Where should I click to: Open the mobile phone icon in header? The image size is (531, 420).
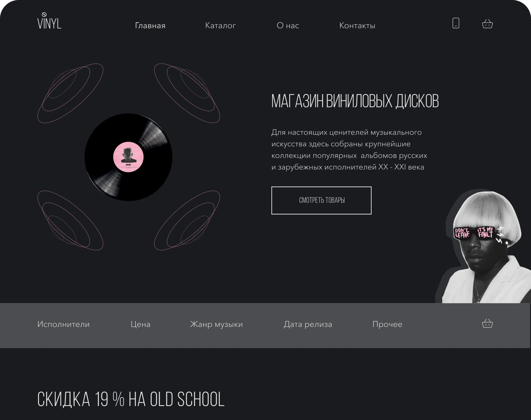tap(456, 23)
